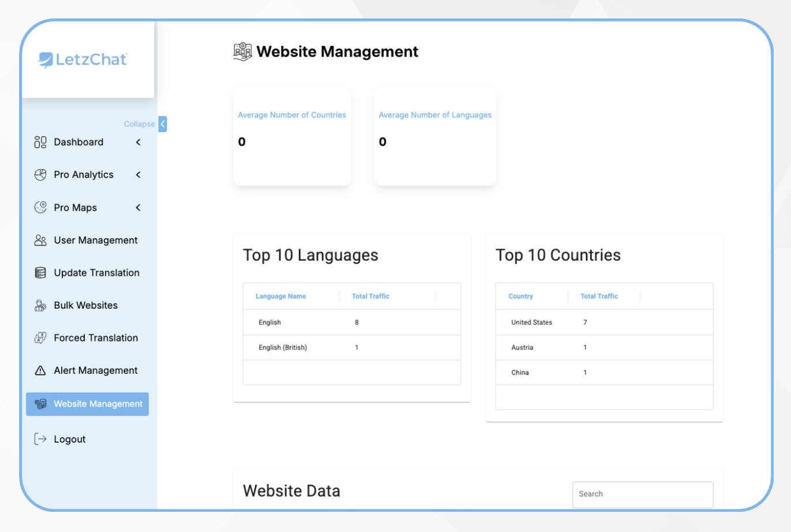Open User Management via its people icon

40,240
